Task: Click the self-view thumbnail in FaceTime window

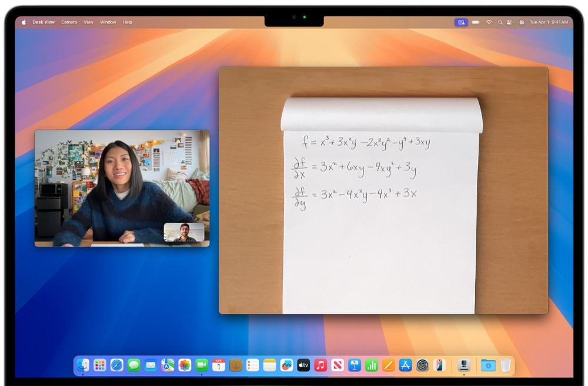Action: (184, 232)
